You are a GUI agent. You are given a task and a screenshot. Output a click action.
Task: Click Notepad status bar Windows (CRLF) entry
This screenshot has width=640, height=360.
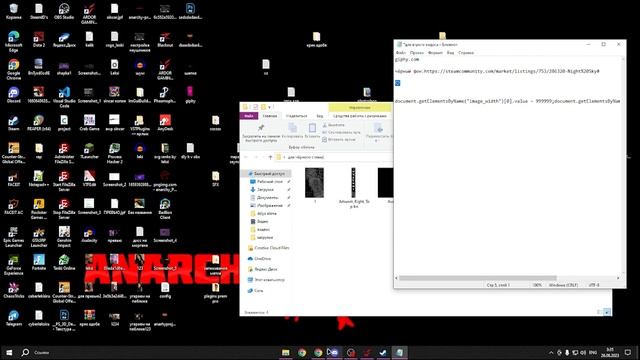563,285
